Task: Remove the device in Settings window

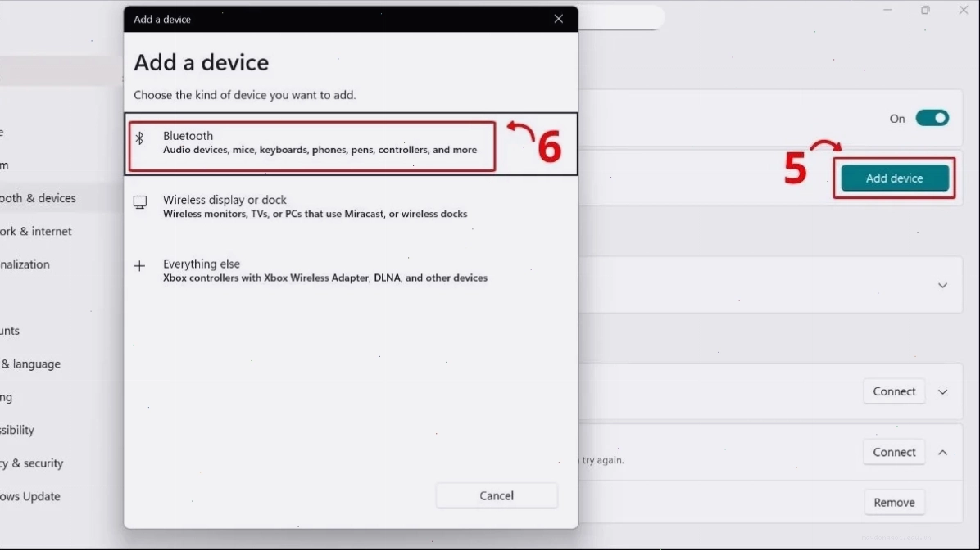Action: 894,502
